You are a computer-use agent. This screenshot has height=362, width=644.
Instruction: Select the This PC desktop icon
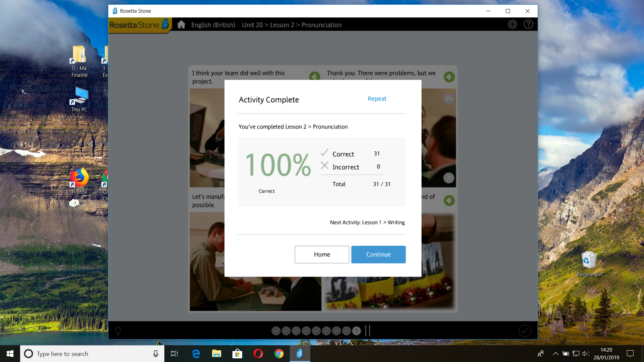point(79,100)
